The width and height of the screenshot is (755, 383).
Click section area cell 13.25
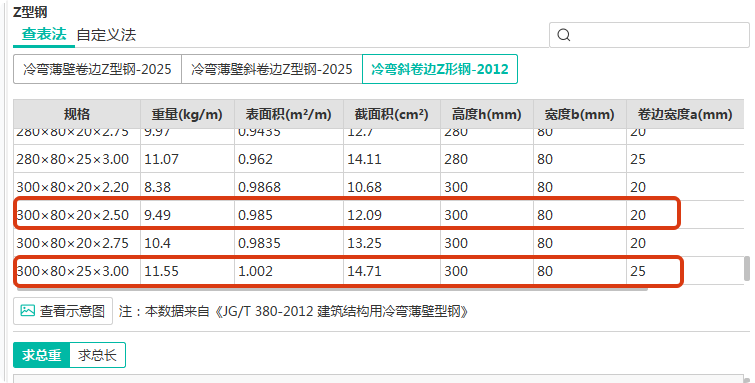point(392,243)
